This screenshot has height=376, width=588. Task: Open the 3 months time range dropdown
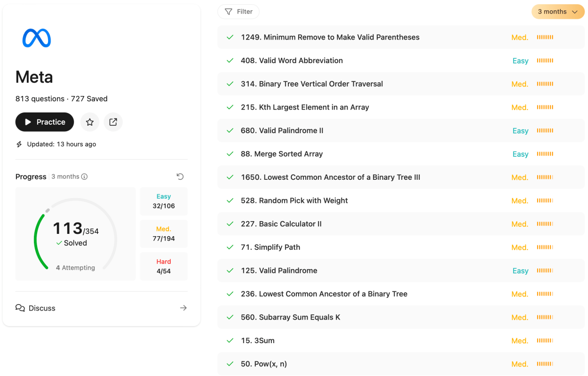tap(558, 12)
